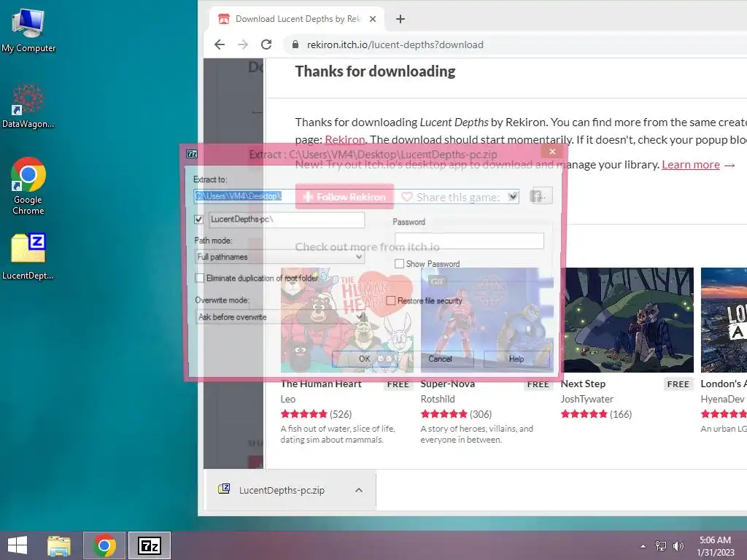Enable Restore file security checkbox
The width and height of the screenshot is (747, 560).
pyautogui.click(x=391, y=301)
